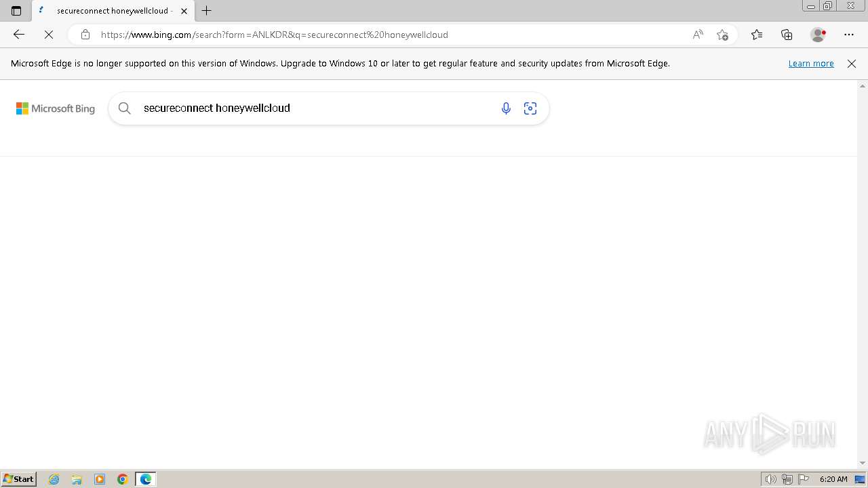Viewport: 868px width, 488px height.
Task: Click the Bing search magnifier icon
Action: coord(125,108)
